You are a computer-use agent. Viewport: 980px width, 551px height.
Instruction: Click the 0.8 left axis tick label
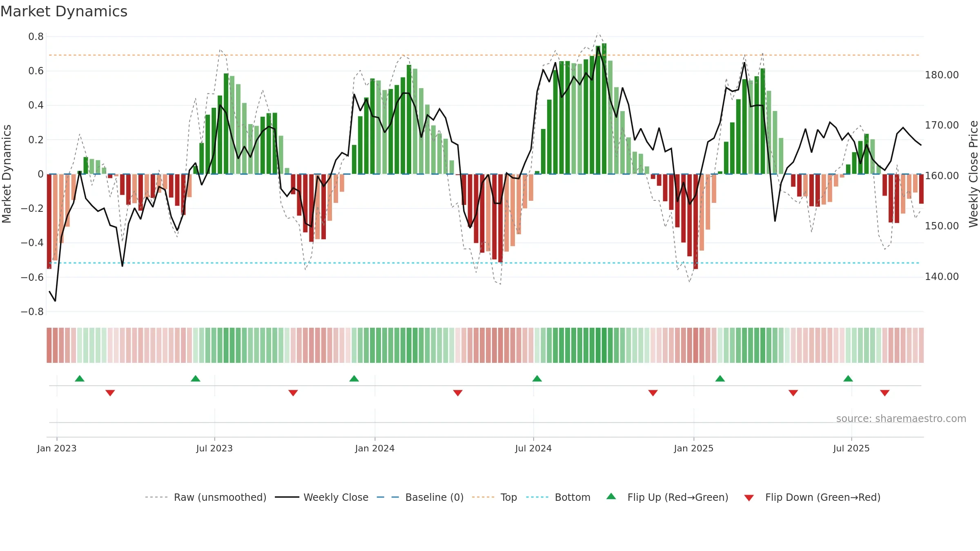point(36,37)
